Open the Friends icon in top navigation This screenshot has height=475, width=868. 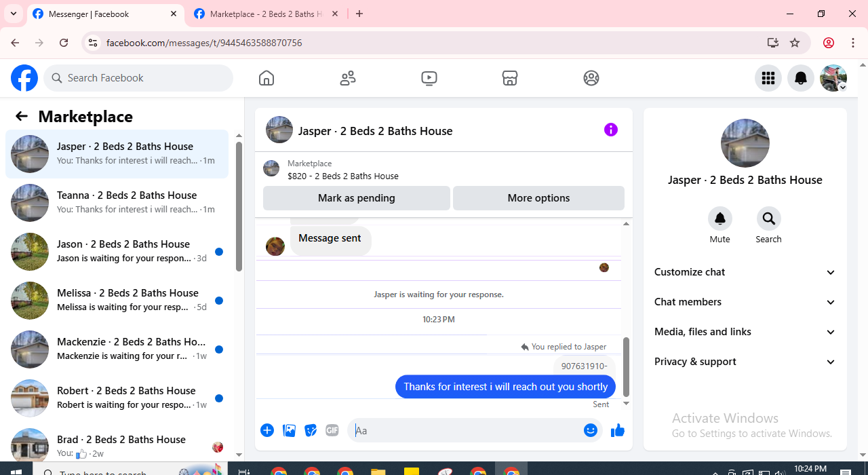348,78
